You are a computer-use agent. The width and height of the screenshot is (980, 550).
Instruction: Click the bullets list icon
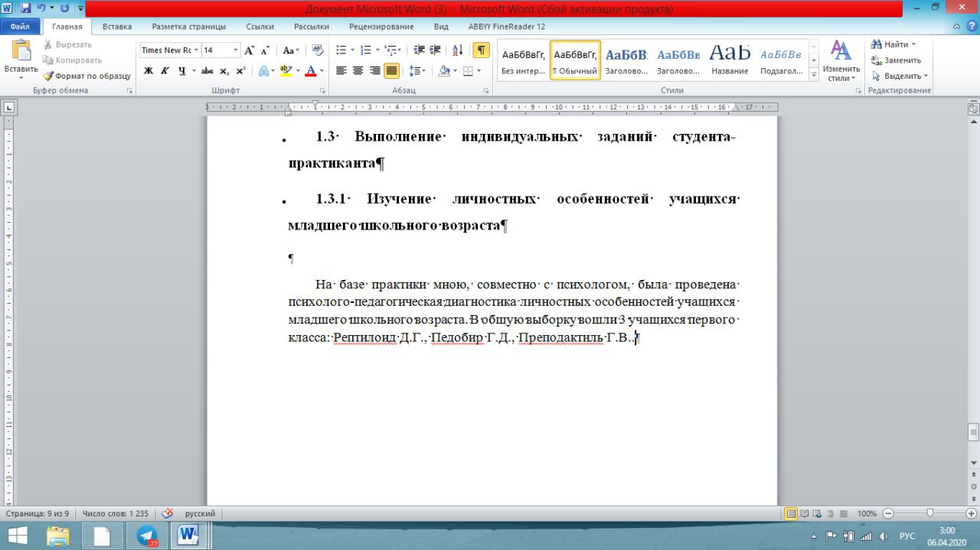coord(341,50)
